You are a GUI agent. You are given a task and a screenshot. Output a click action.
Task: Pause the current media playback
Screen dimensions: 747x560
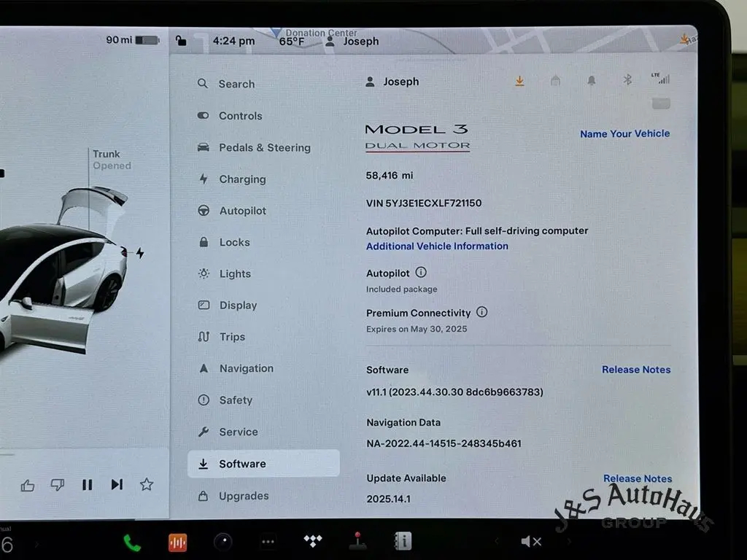(88, 485)
